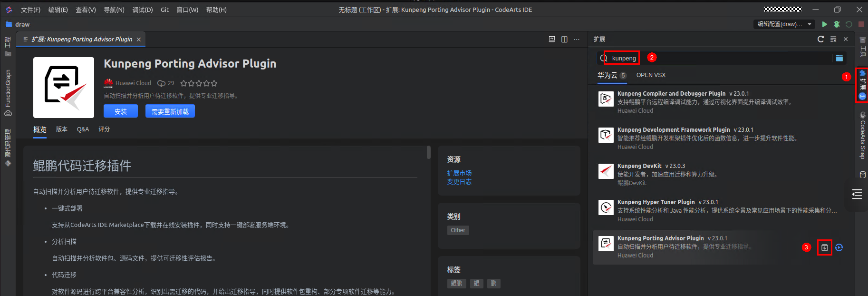Switch to the OPEN VSX tab

[651, 75]
